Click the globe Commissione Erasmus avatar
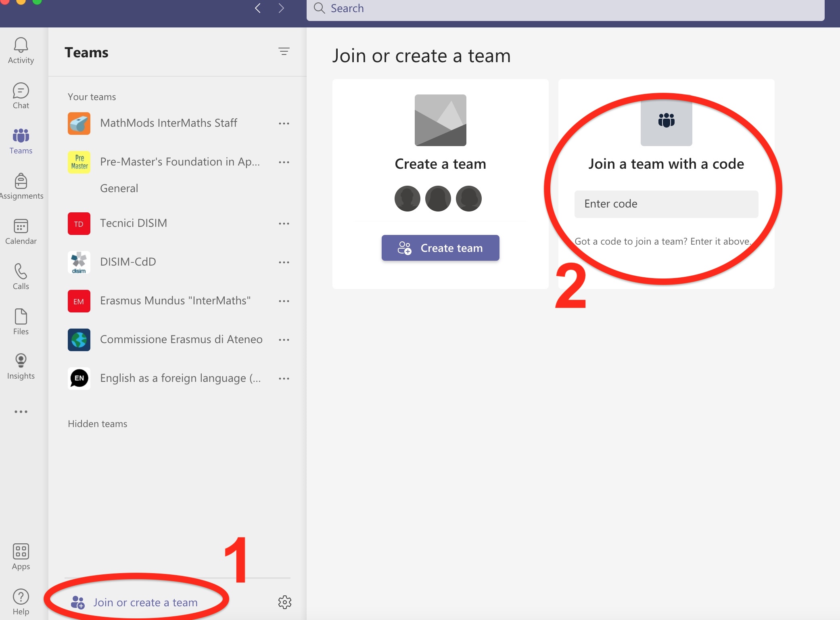Image resolution: width=840 pixels, height=620 pixels. (x=79, y=339)
